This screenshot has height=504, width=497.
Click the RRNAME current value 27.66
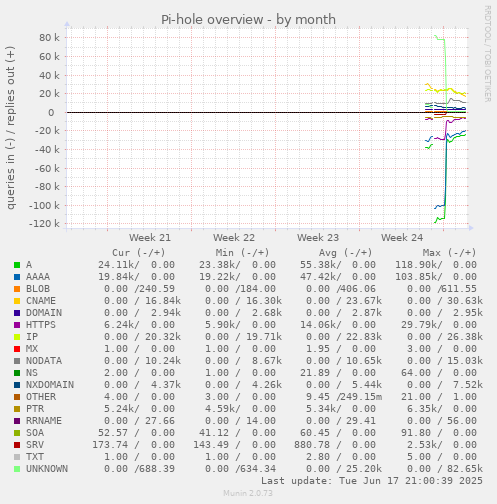point(160,421)
